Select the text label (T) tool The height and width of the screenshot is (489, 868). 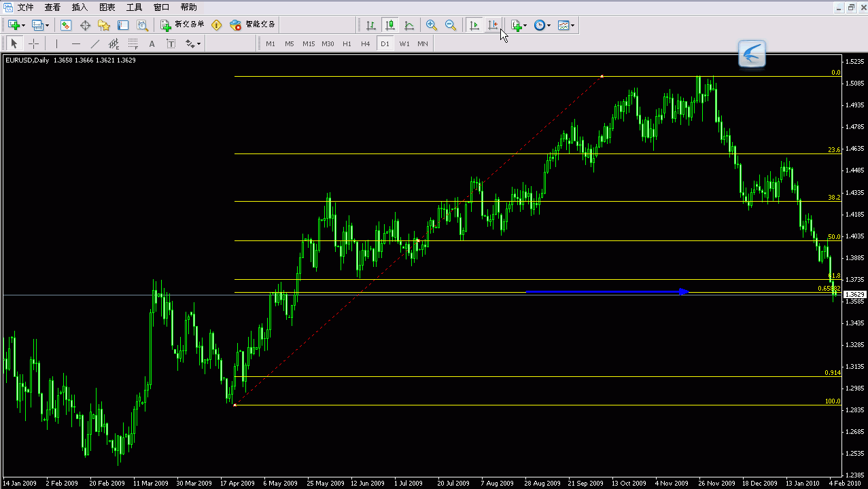(x=171, y=43)
